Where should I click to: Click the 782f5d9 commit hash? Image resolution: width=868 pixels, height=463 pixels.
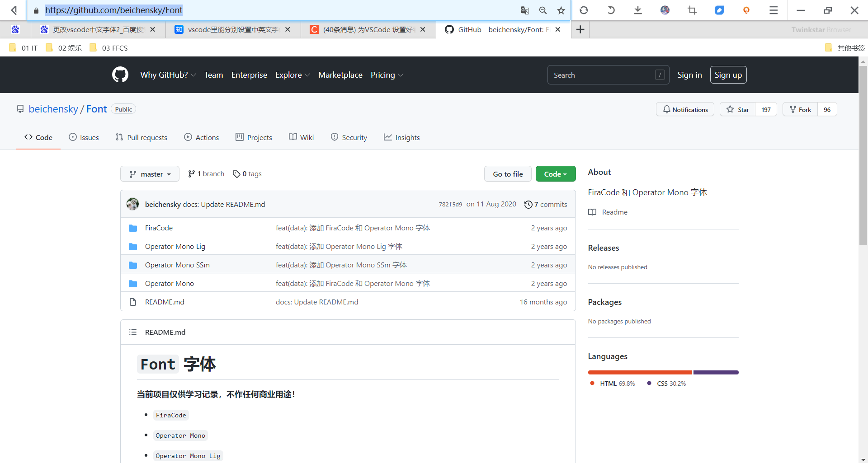click(450, 205)
